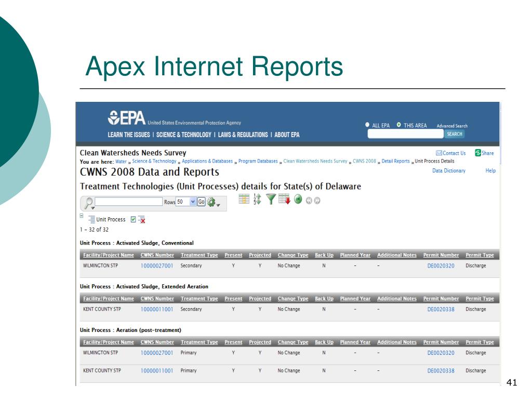Screen dimensions: 532x399
Task: Open ABOUT EPA menu
Action: [287, 135]
